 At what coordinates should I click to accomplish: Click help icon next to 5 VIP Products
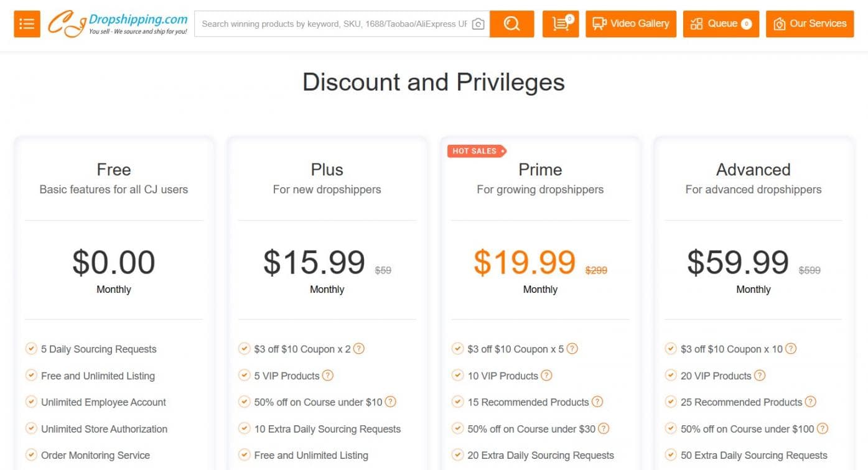327,376
